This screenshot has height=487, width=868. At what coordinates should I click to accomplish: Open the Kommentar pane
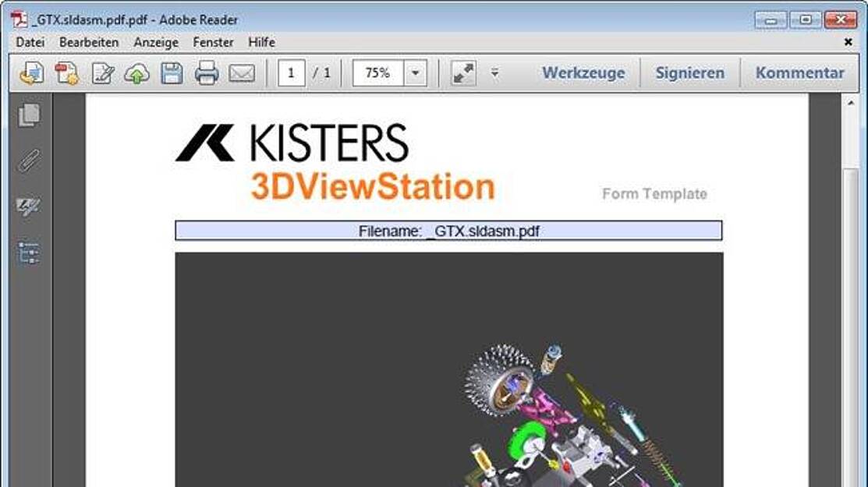click(x=799, y=73)
